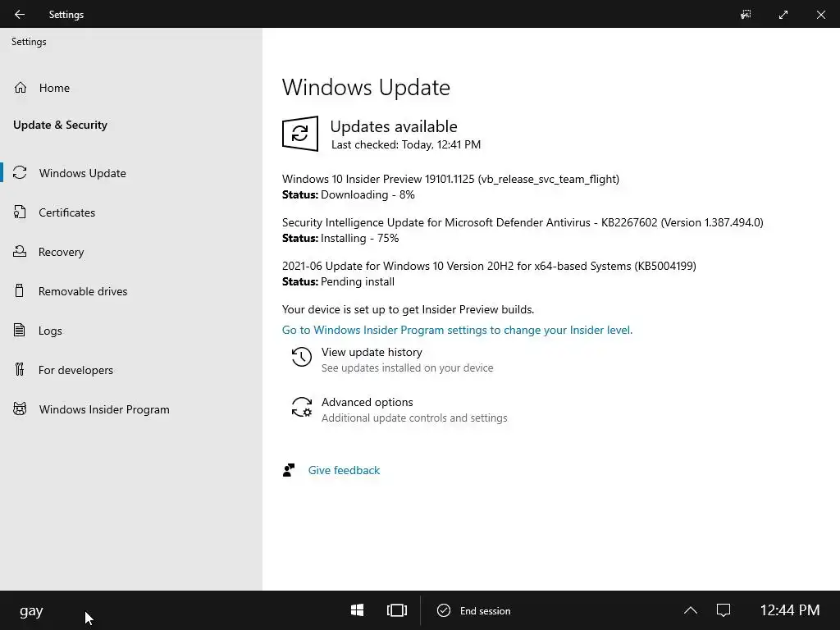The height and width of the screenshot is (630, 840).
Task: Click the Last checked: Today, 12:41 PM text
Action: point(406,144)
